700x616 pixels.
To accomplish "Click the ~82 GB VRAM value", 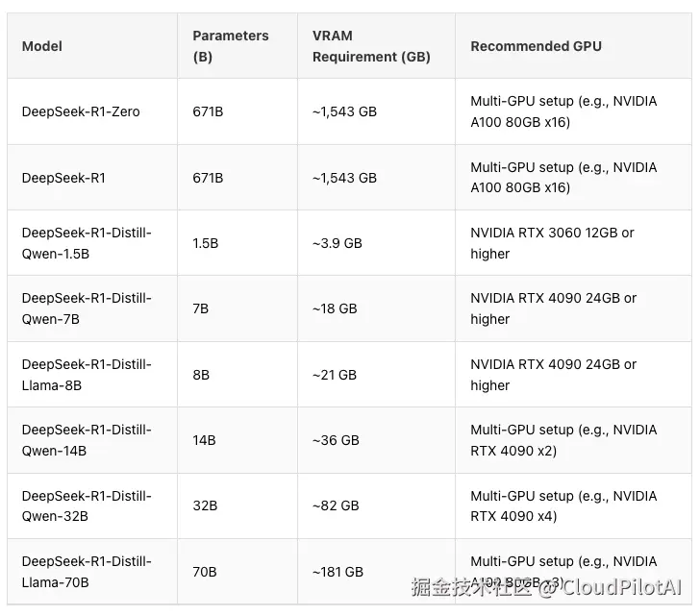I will pos(336,505).
